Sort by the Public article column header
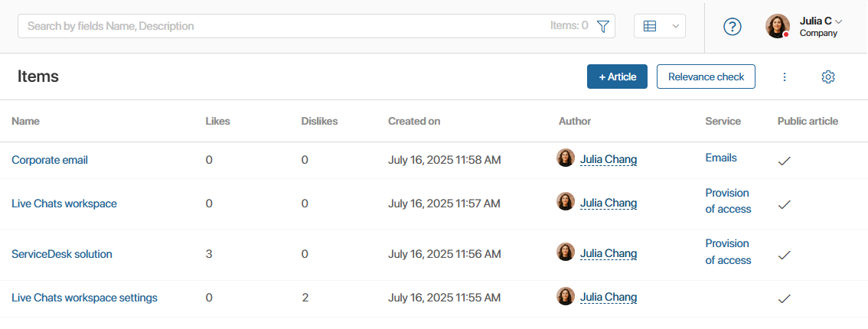The height and width of the screenshot is (329, 868). [808, 121]
